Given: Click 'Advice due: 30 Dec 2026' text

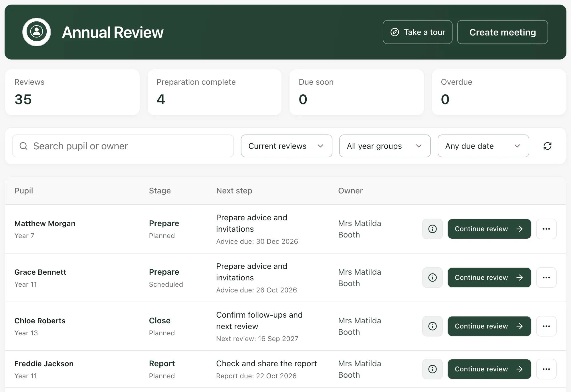Looking at the screenshot, I should 257,241.
